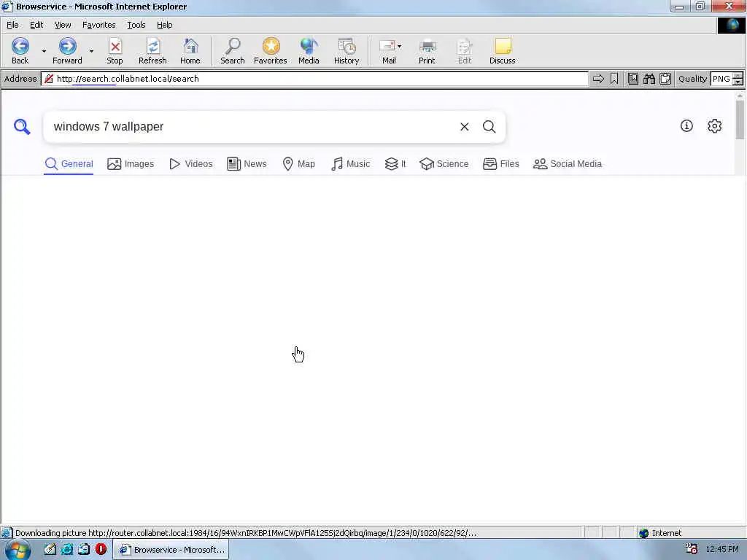Viewport: 747px width, 560px height.
Task: Refresh the current page
Action: [x=152, y=51]
